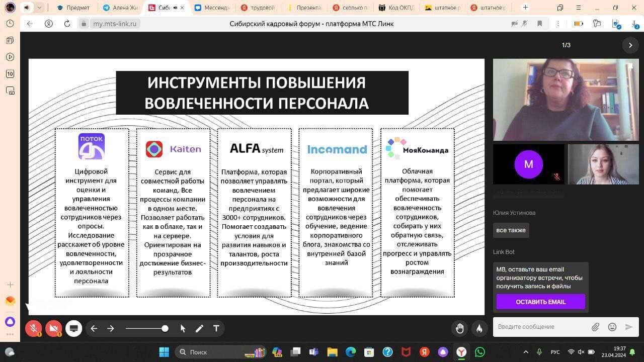Viewport: 644px width, 362px height.
Task: Show hidden system tray icons
Action: click(x=526, y=352)
